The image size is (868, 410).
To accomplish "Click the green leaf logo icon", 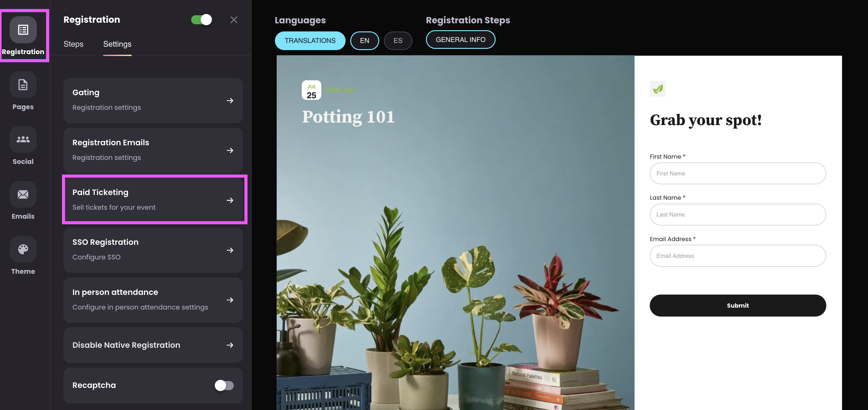I will tap(658, 89).
